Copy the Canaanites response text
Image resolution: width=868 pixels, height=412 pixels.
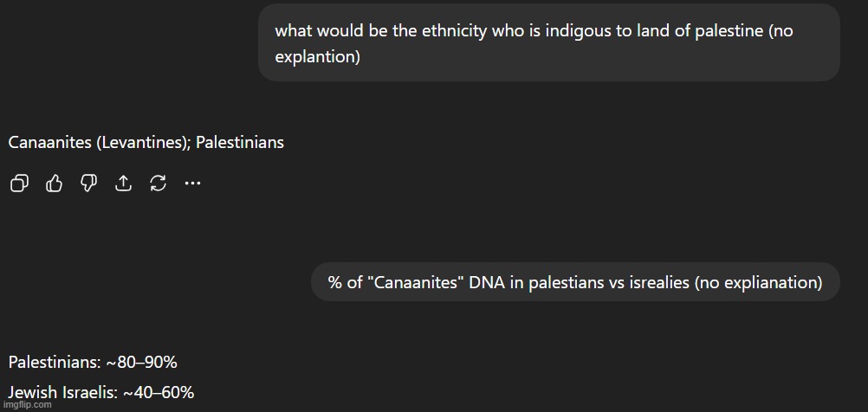click(x=18, y=183)
